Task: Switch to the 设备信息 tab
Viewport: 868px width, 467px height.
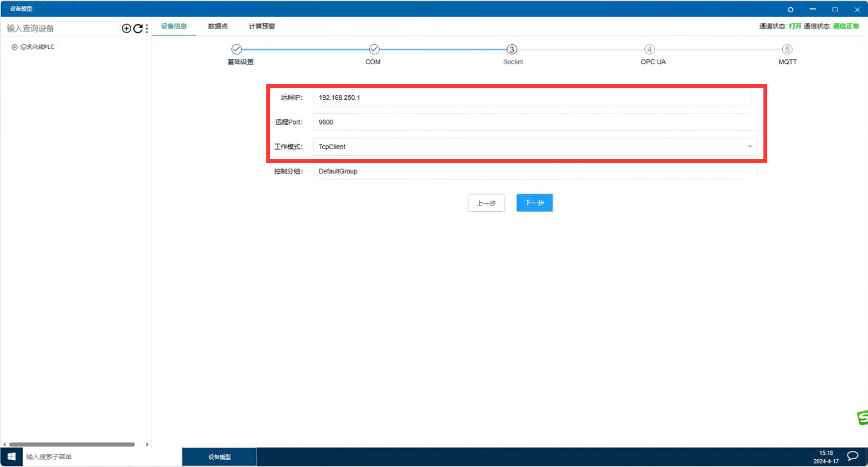Action: (x=174, y=26)
